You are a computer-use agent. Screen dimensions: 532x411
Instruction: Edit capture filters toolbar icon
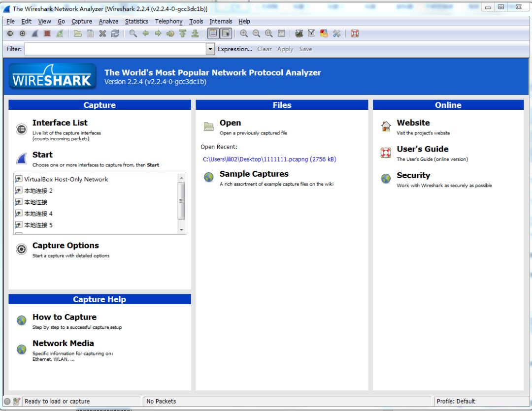pyautogui.click(x=299, y=33)
